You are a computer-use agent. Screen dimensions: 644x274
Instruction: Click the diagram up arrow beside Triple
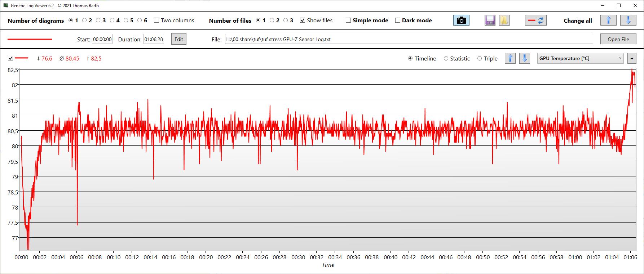click(x=510, y=58)
